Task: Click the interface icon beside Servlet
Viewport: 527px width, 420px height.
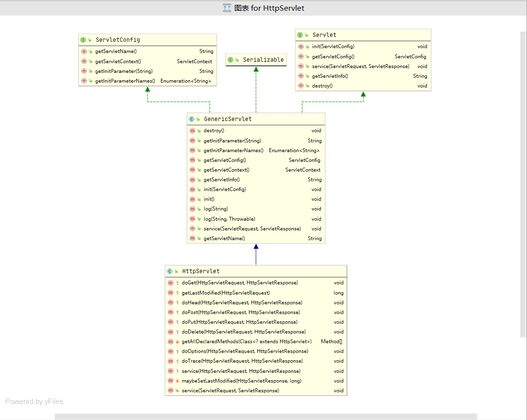Action: coord(301,35)
